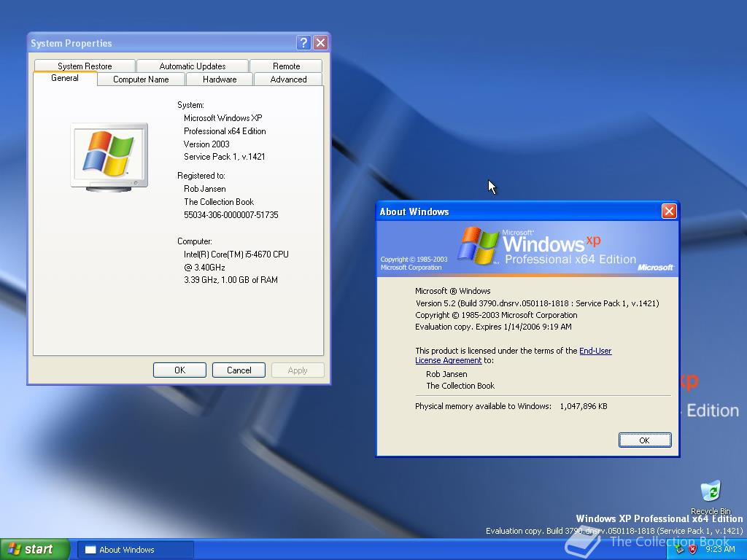
Task: Confirm System Properties with OK
Action: click(179, 370)
